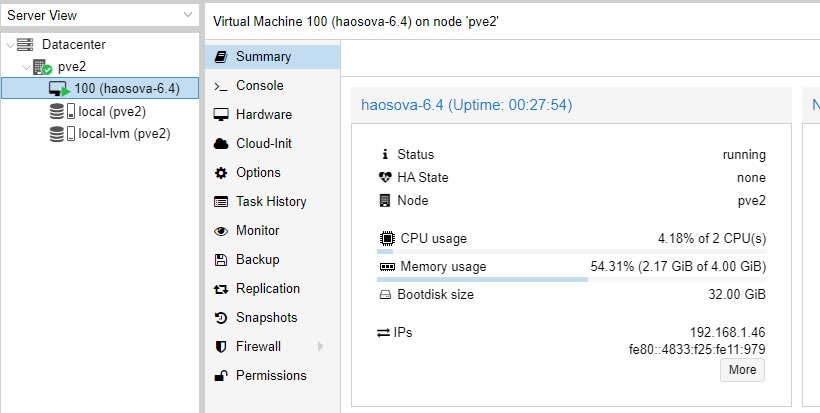The height and width of the screenshot is (413, 820).
Task: Open the Task History menu item
Action: tap(272, 202)
